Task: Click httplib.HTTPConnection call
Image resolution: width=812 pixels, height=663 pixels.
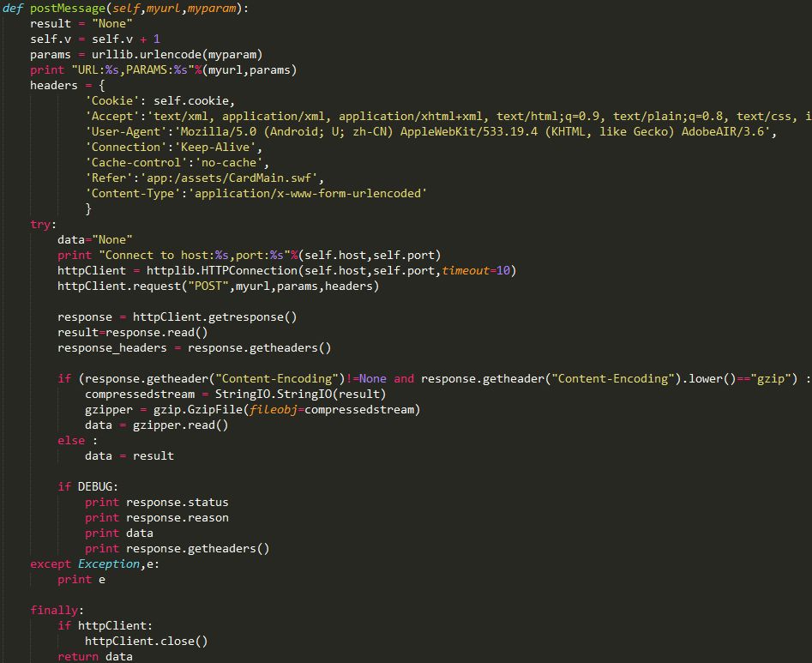Action: 332,271
